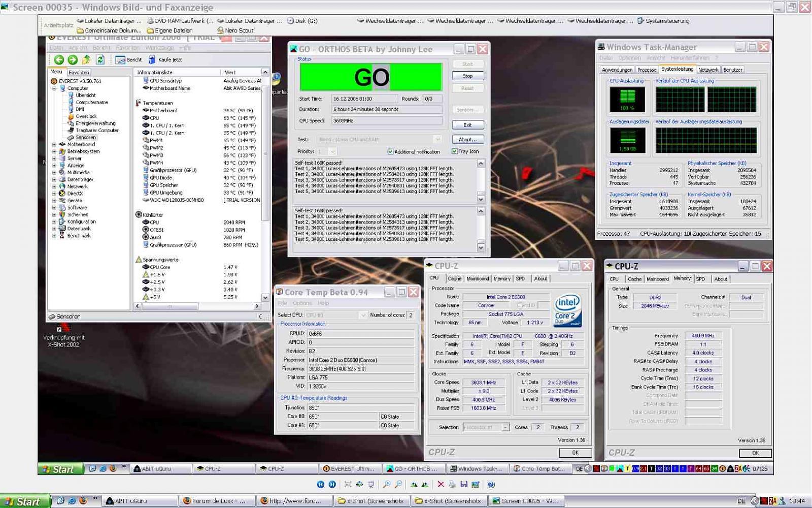Click EVEREST Kaufe Jetzt toolbar button
The image size is (812, 508).
pyautogui.click(x=165, y=59)
